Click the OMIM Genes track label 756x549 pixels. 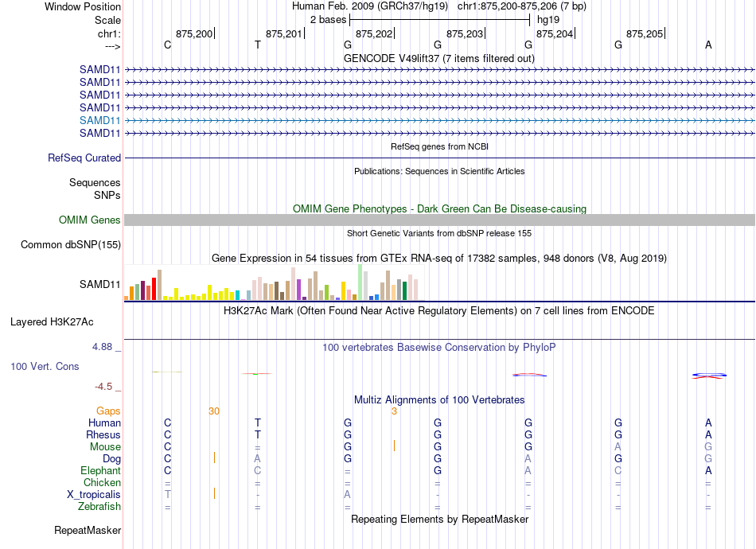pos(90,220)
